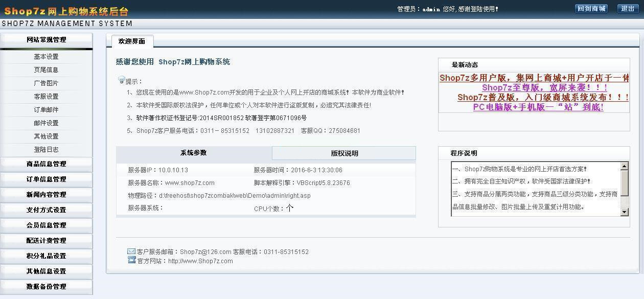
Task: Click the 程序说明 scrollbar thumb
Action: click(x=624, y=182)
